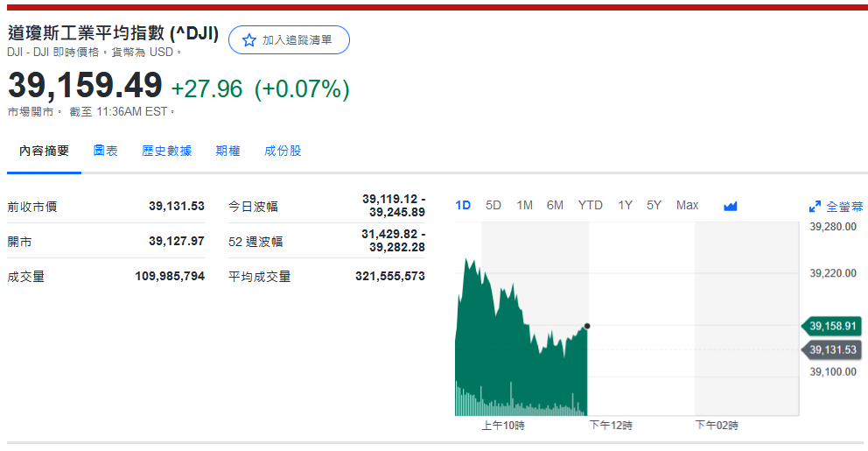This screenshot has height=451, width=868.
Task: Choose the 1M chart range
Action: point(524,205)
